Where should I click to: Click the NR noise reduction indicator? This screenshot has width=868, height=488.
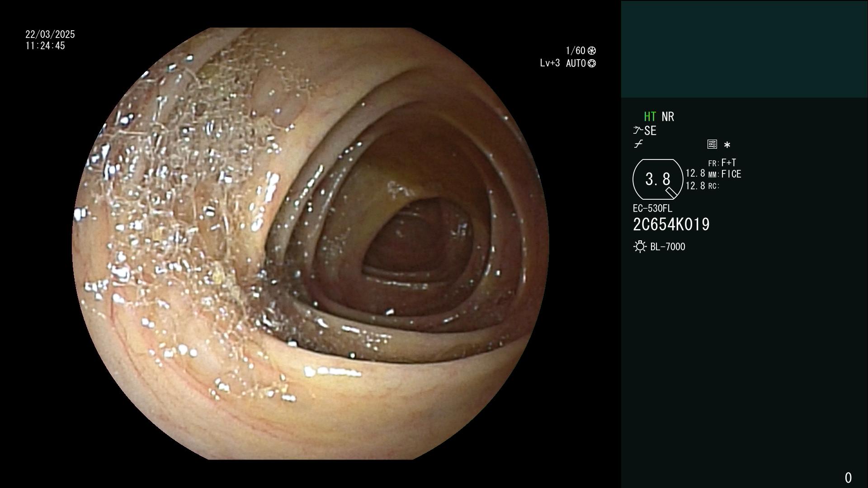[x=668, y=117]
